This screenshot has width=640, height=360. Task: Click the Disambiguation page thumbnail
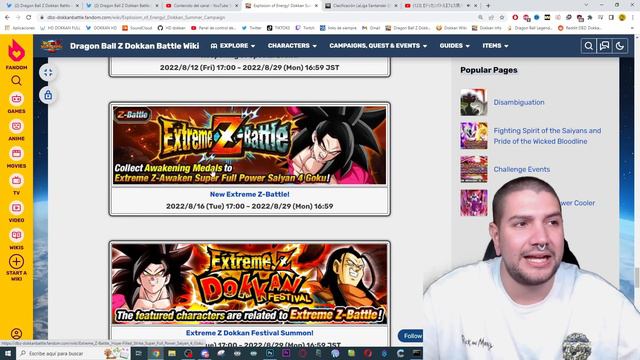474,102
